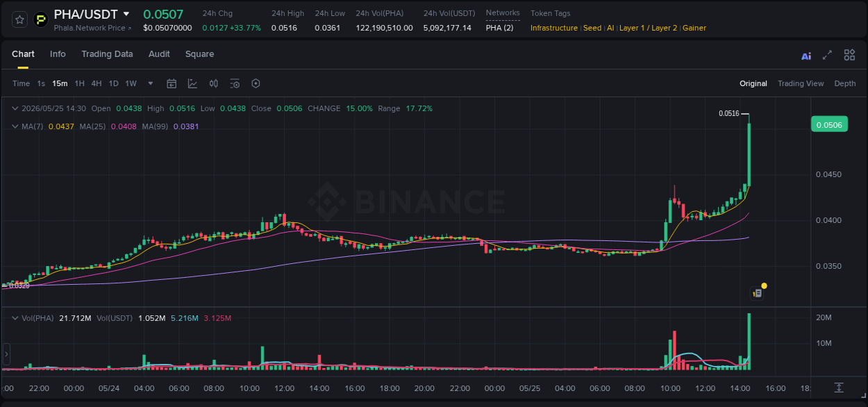The image size is (868, 407).
Task: Open the go-to-date calendar icon
Action: 172,83
